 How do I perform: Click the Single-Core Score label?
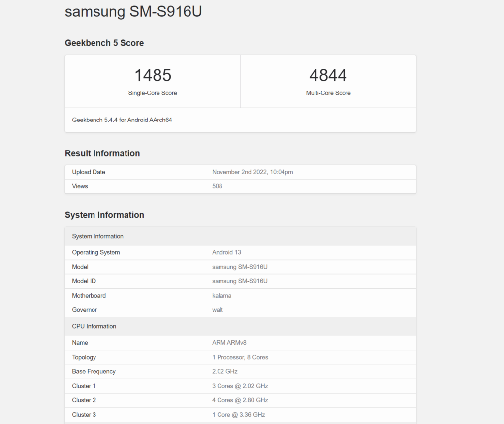click(x=153, y=93)
